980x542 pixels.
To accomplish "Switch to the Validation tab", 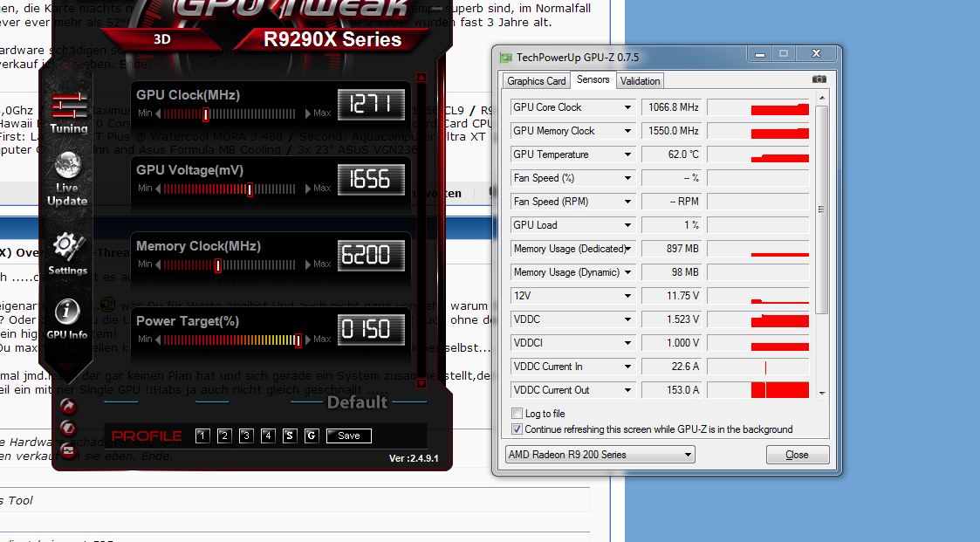I will click(640, 80).
